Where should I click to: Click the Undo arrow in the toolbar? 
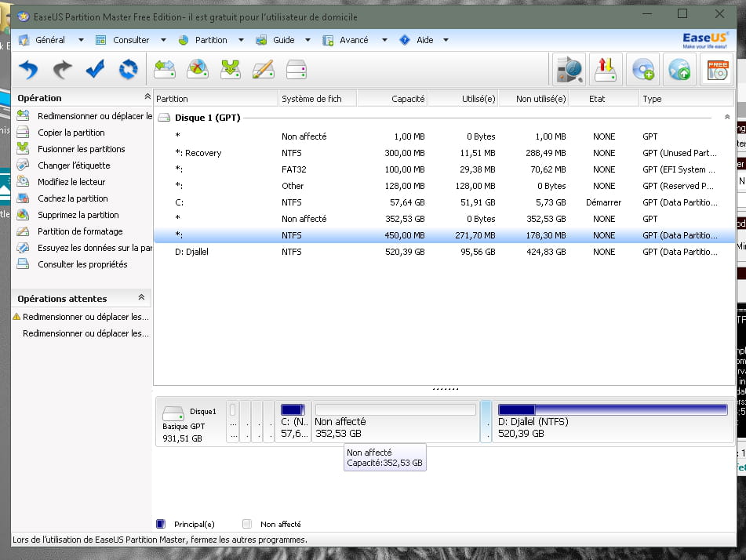(x=28, y=70)
